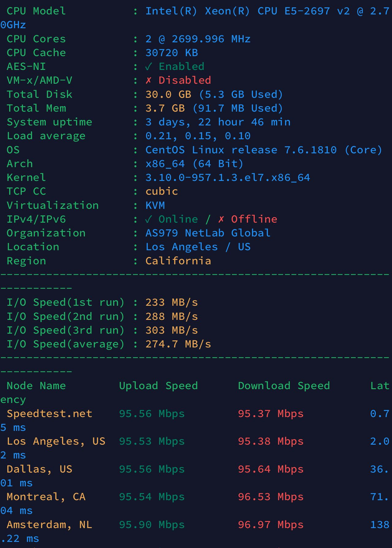The image size is (392, 548).
Task: Click the red X before Offline
Action: [221, 219]
